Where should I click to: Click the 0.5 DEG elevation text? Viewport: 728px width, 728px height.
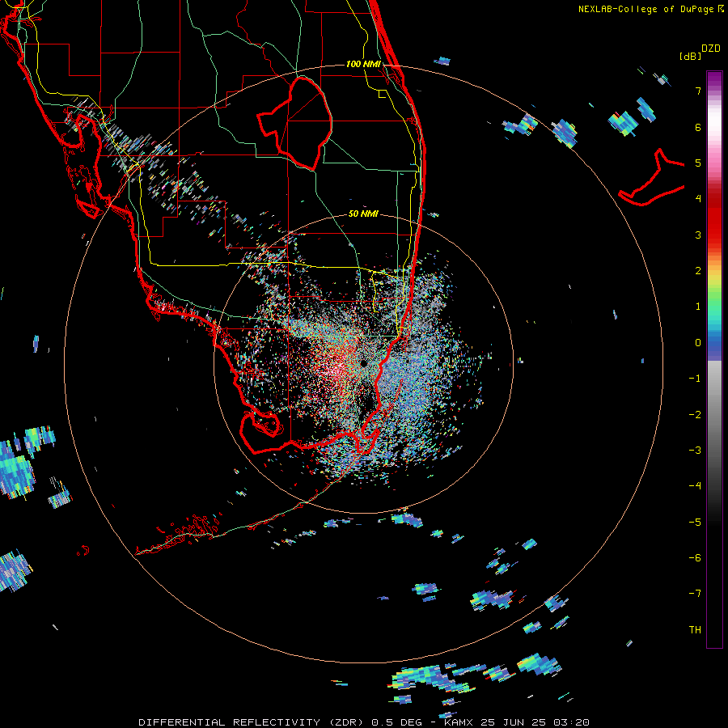click(396, 722)
